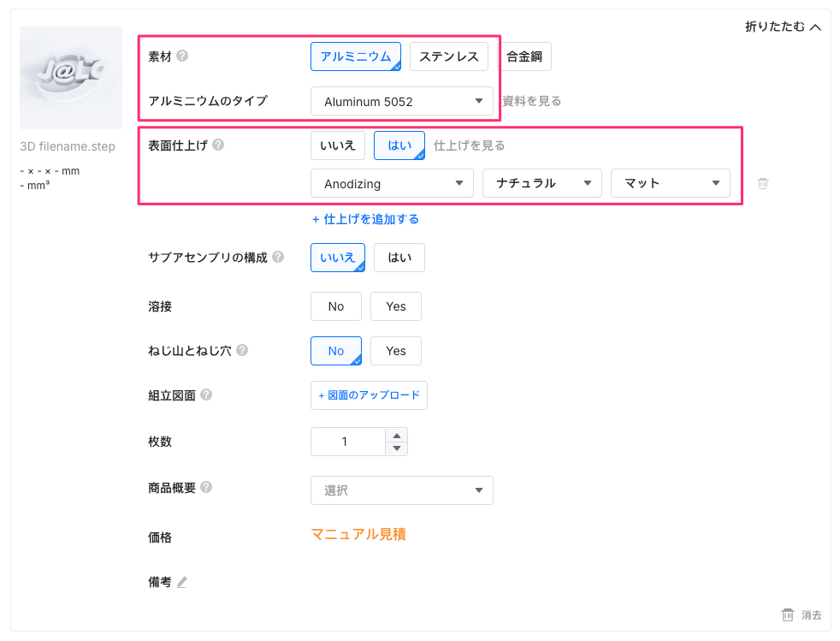Increase 枚数 using the up stepper arrow
The image size is (840, 641).
coord(396,436)
